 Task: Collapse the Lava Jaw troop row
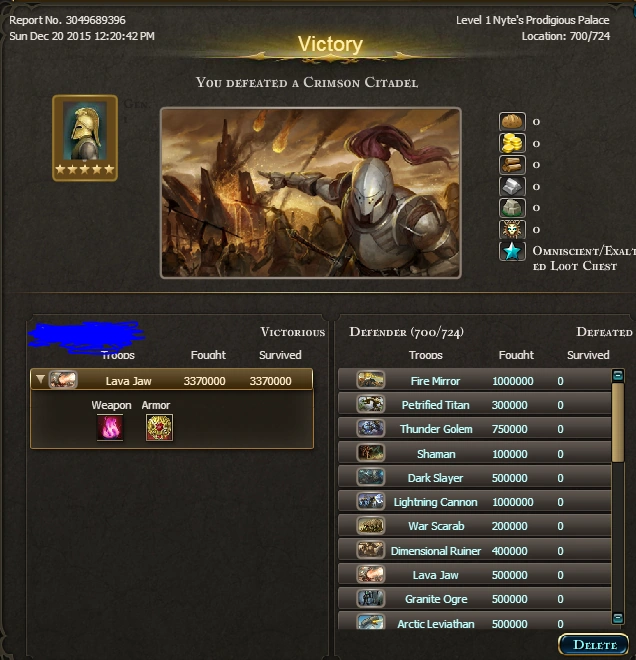(x=40, y=379)
